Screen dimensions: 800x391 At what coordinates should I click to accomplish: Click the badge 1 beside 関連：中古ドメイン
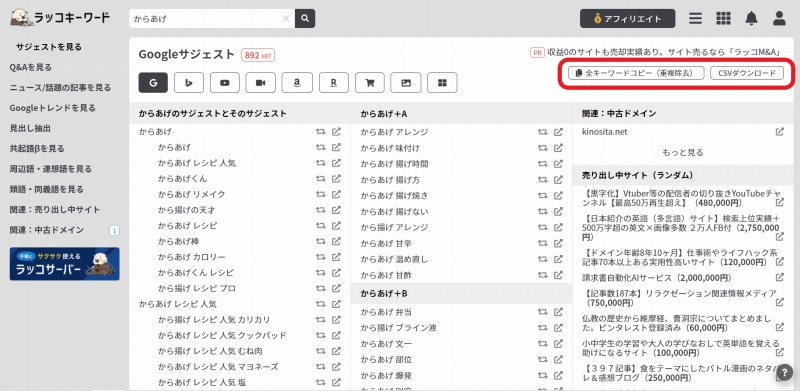point(114,231)
